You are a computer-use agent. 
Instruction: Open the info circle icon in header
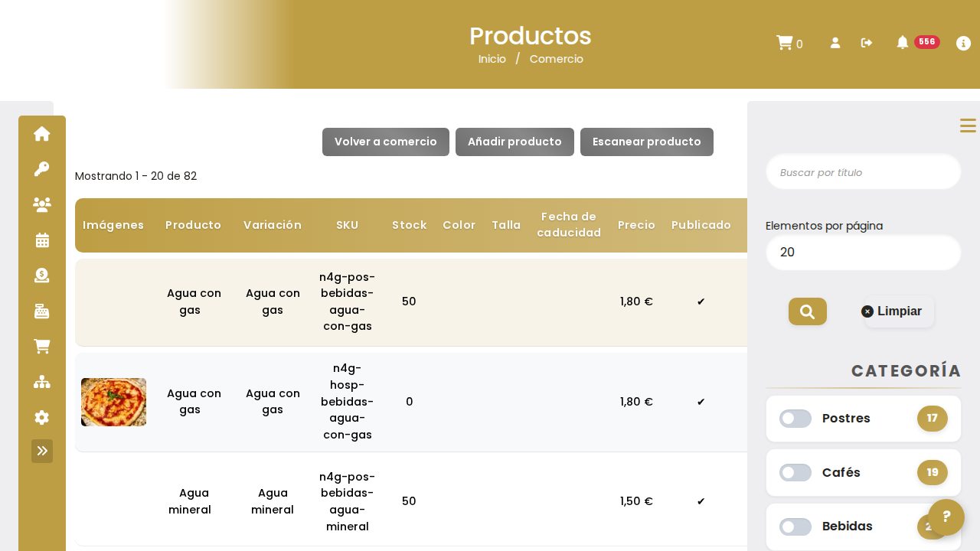coord(964,44)
